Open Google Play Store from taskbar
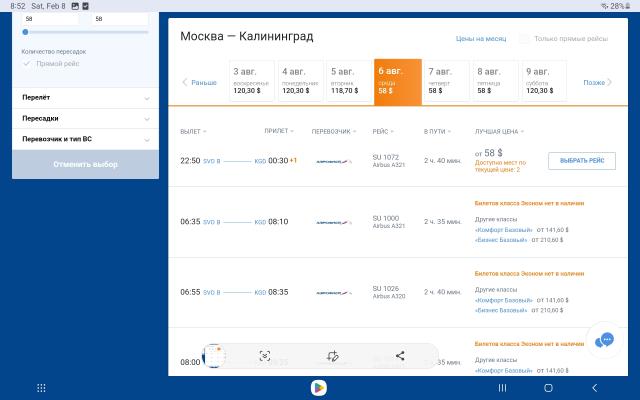 (x=320, y=387)
